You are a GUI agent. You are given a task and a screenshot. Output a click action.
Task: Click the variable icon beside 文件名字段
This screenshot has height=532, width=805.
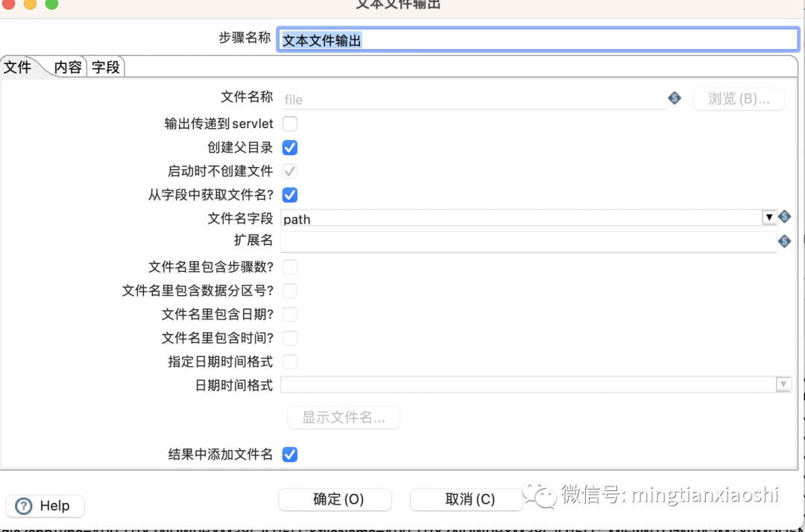[784, 217]
